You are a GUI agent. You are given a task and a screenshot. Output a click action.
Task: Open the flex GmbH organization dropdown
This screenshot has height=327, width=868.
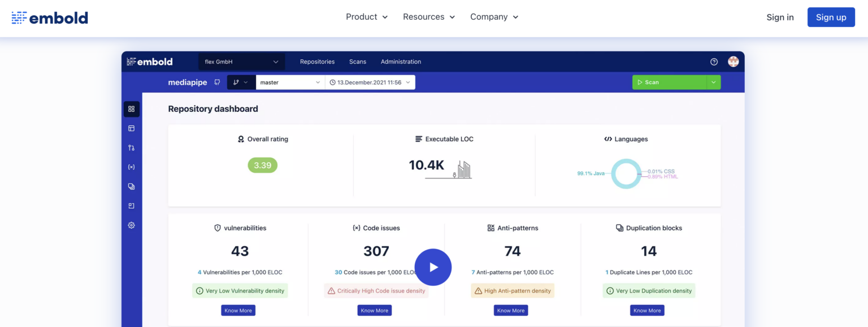point(241,62)
